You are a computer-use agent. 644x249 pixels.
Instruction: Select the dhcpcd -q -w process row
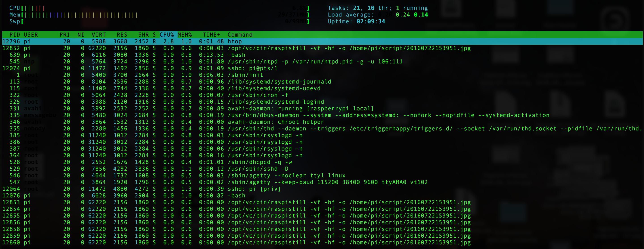(259, 162)
